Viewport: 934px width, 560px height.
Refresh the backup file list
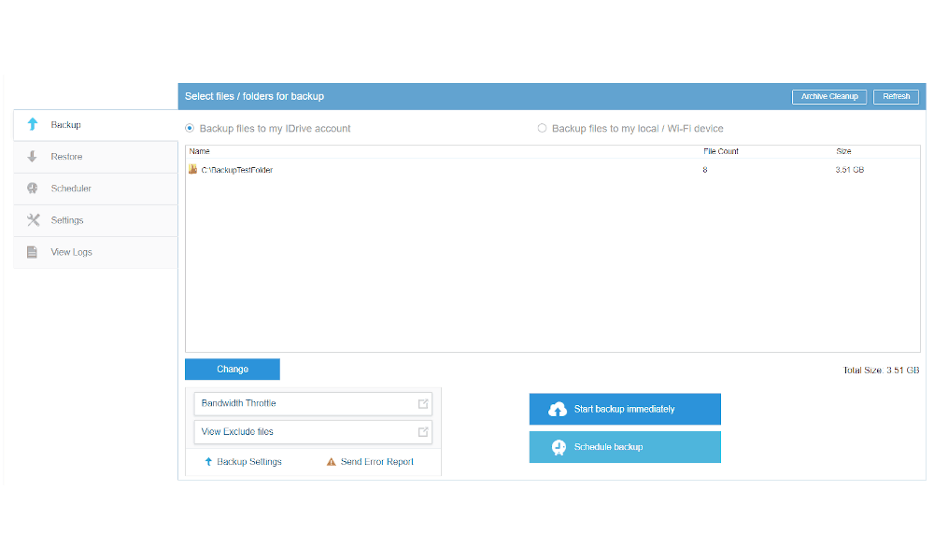coord(896,96)
